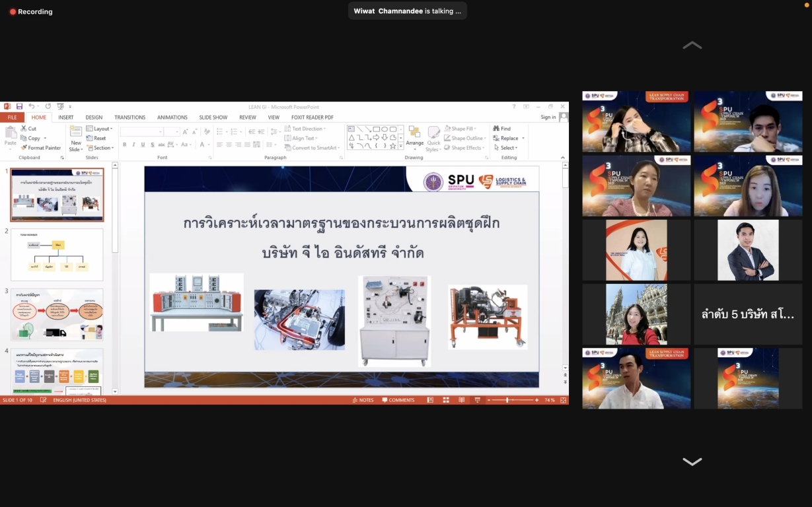Image resolution: width=812 pixels, height=507 pixels.
Task: Click the Undo arrow in quick access toolbar
Action: 31,106
